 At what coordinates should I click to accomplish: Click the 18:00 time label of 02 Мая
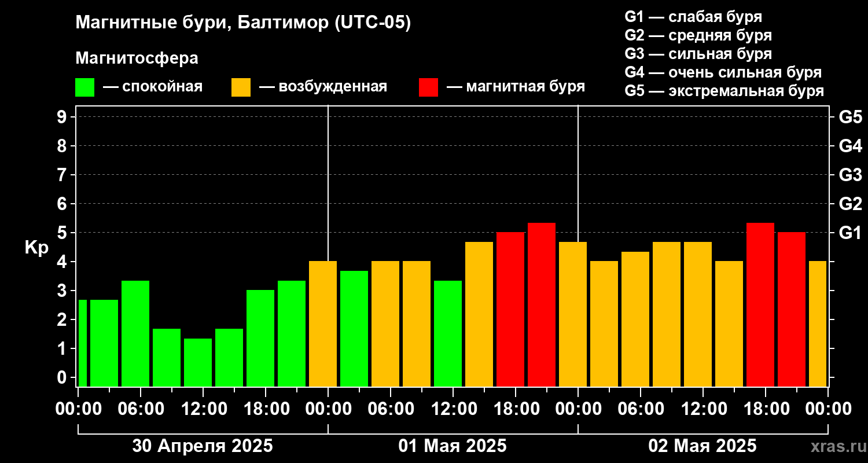pyautogui.click(x=766, y=409)
